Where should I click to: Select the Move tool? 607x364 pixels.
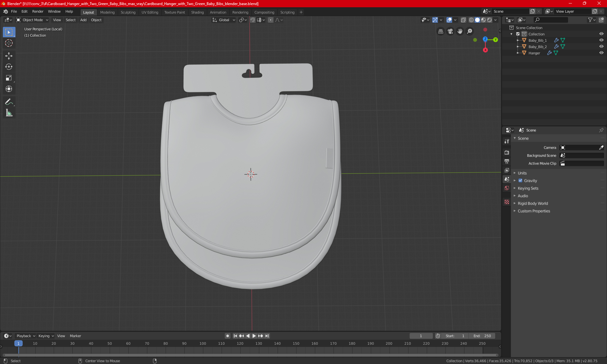tap(9, 56)
